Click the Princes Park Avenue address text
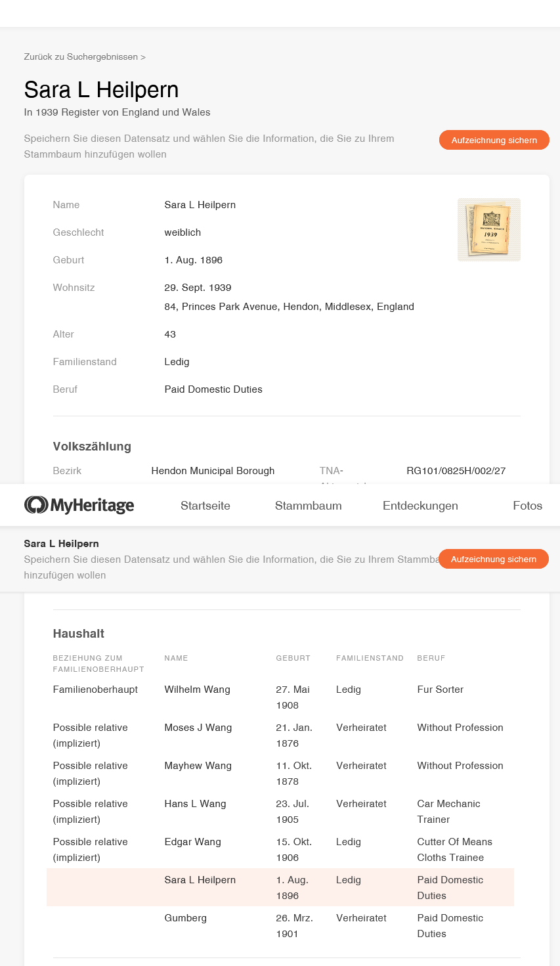Image resolution: width=560 pixels, height=966 pixels. coord(289,307)
